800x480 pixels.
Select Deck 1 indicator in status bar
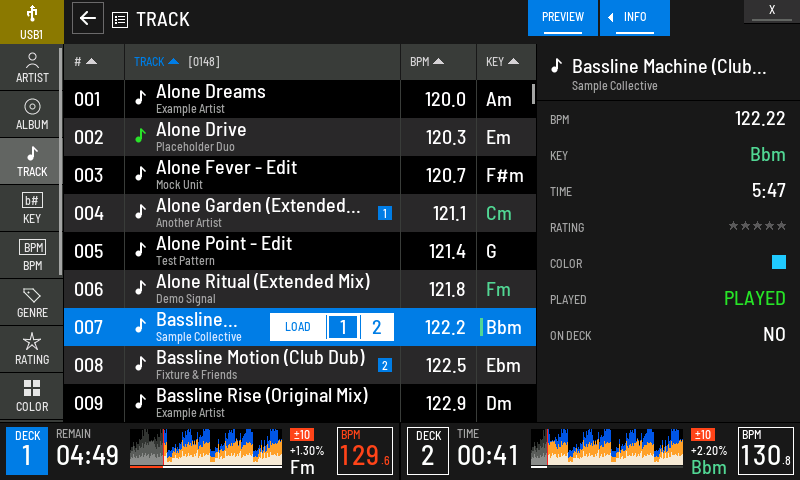[27, 451]
